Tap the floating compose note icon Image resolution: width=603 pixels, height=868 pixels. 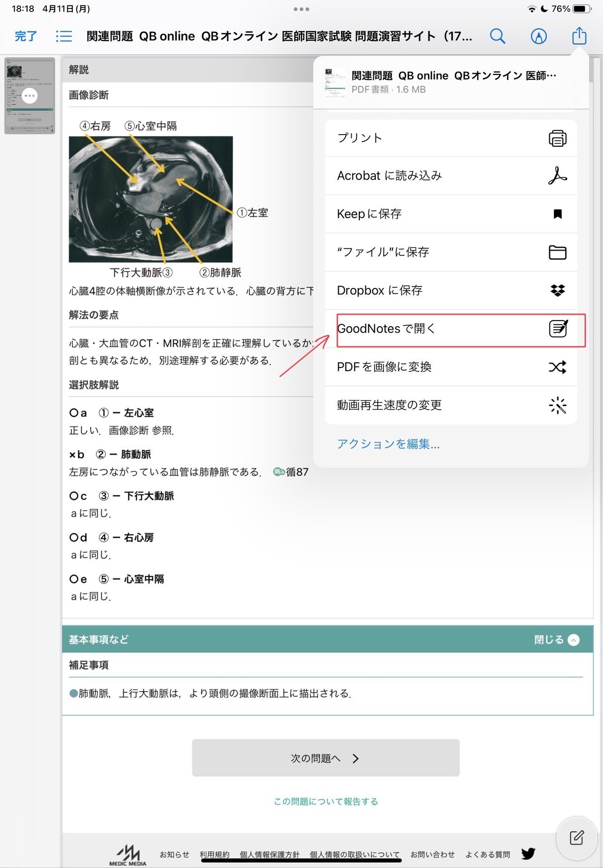(x=576, y=837)
